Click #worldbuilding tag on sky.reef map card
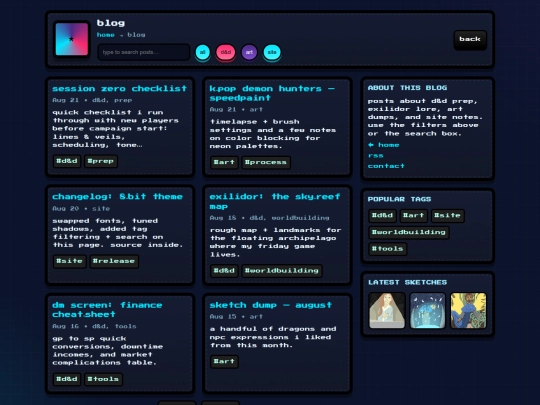The width and height of the screenshot is (540, 405). 282,270
